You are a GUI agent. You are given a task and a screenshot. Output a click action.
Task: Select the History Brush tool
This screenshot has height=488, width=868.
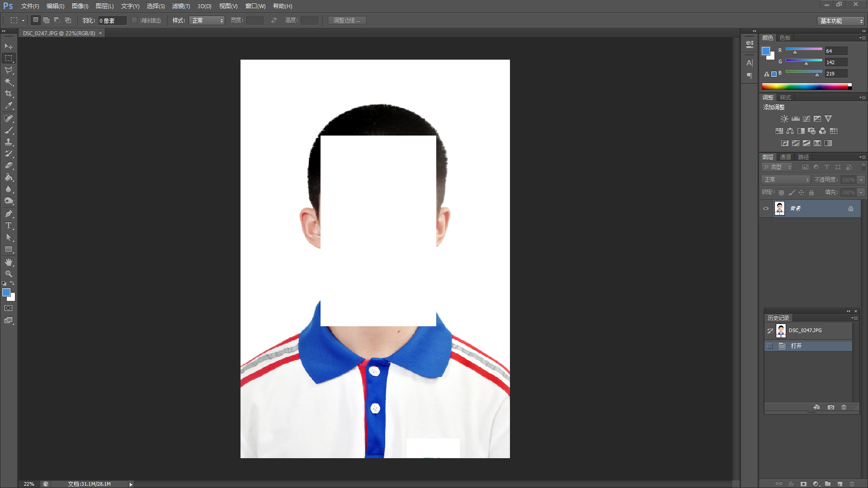pos(9,154)
